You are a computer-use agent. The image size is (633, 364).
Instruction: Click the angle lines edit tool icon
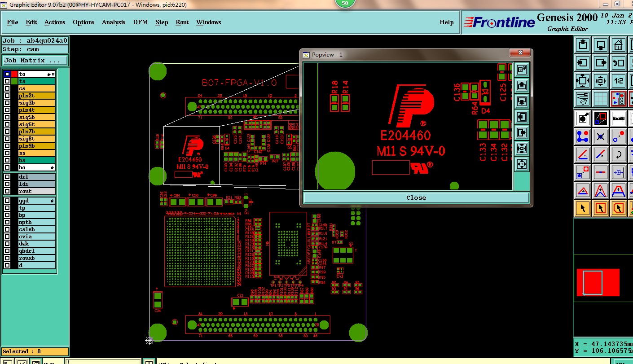(583, 154)
